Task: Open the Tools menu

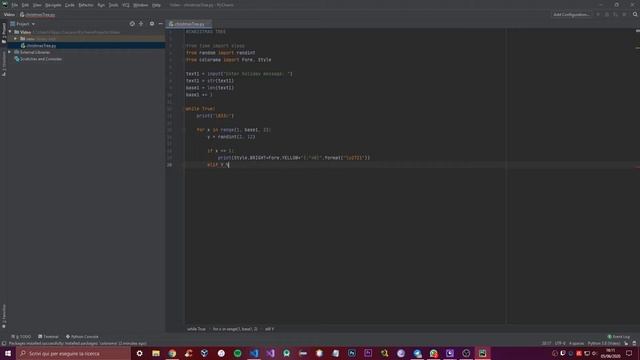Action: 113,5
